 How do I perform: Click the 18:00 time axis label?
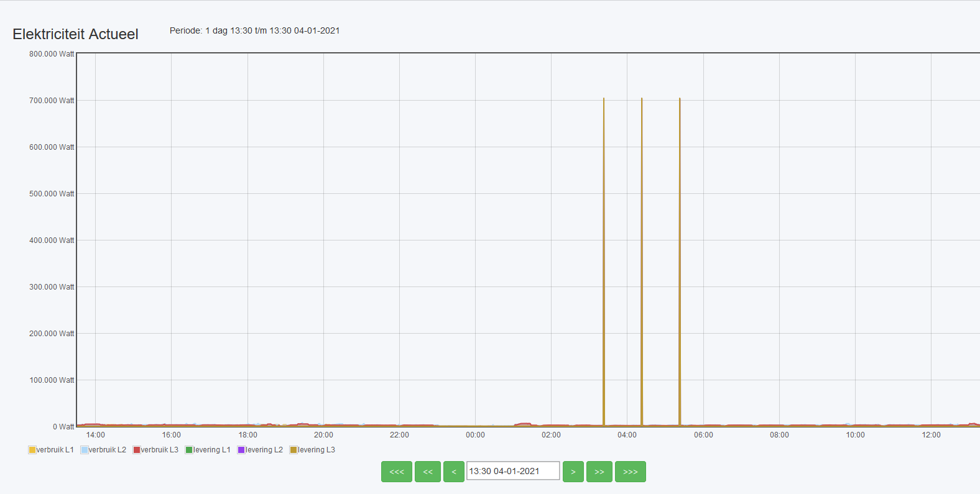[x=247, y=435]
